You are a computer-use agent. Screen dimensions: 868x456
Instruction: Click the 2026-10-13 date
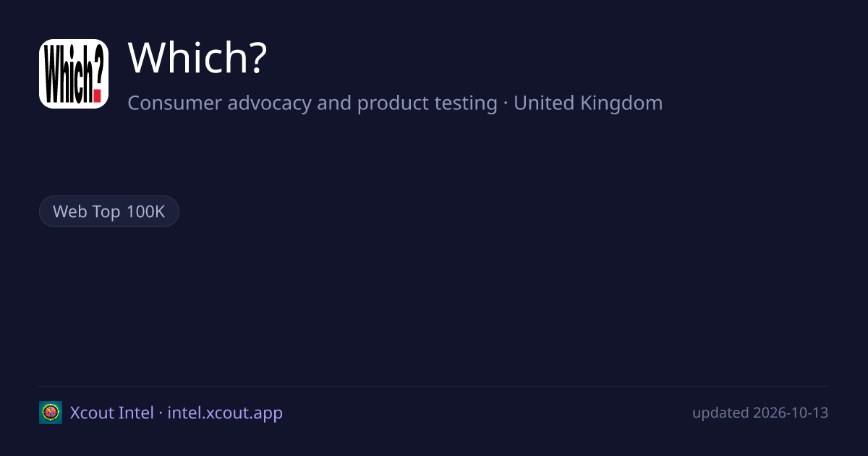pyautogui.click(x=791, y=413)
